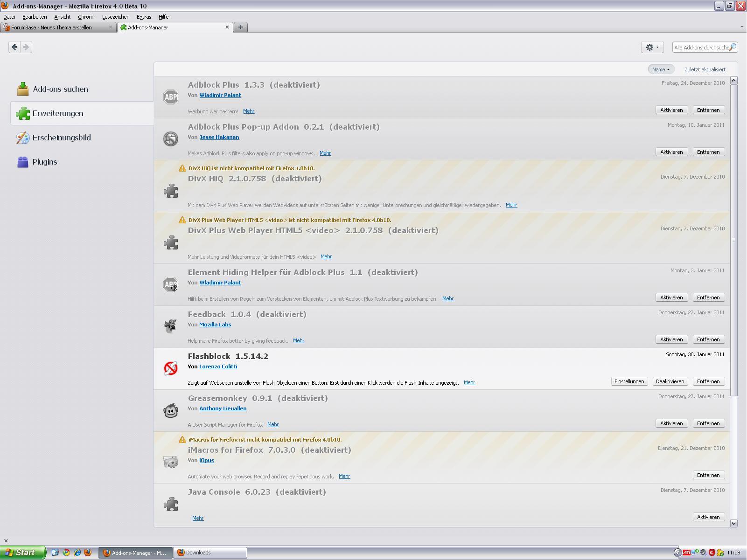This screenshot has height=560, width=747.
Task: Expand hidden system tray icons arrow
Action: pos(677,553)
